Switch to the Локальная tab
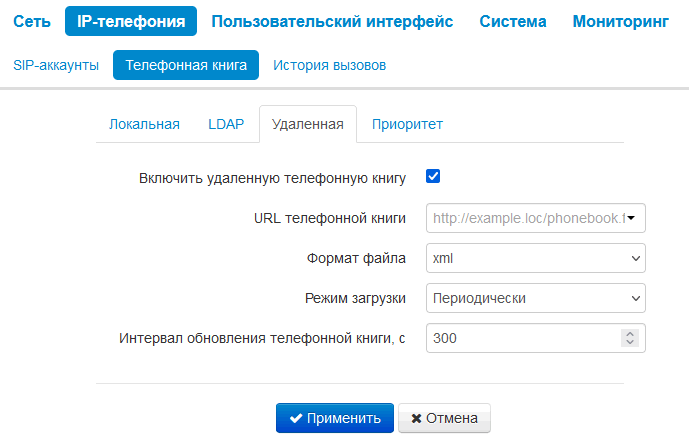The height and width of the screenshot is (448, 689). (x=144, y=124)
